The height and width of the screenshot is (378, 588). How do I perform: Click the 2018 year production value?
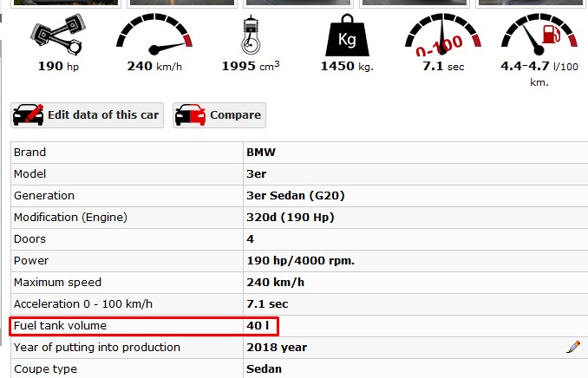(277, 348)
